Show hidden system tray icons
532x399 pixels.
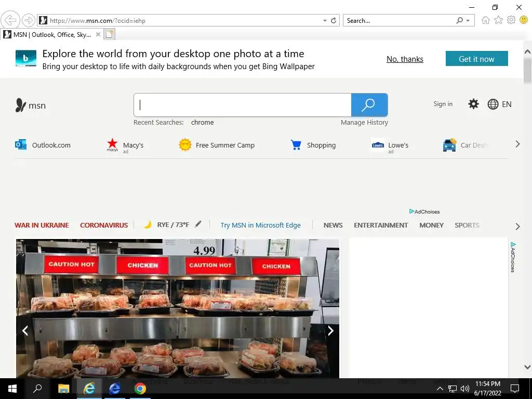440,389
